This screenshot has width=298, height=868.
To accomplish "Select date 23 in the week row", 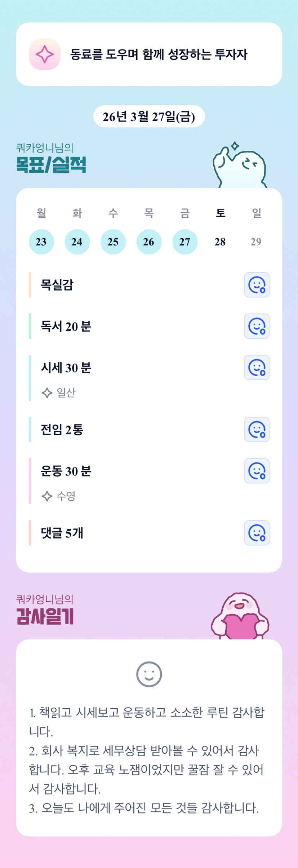I will pos(41,242).
